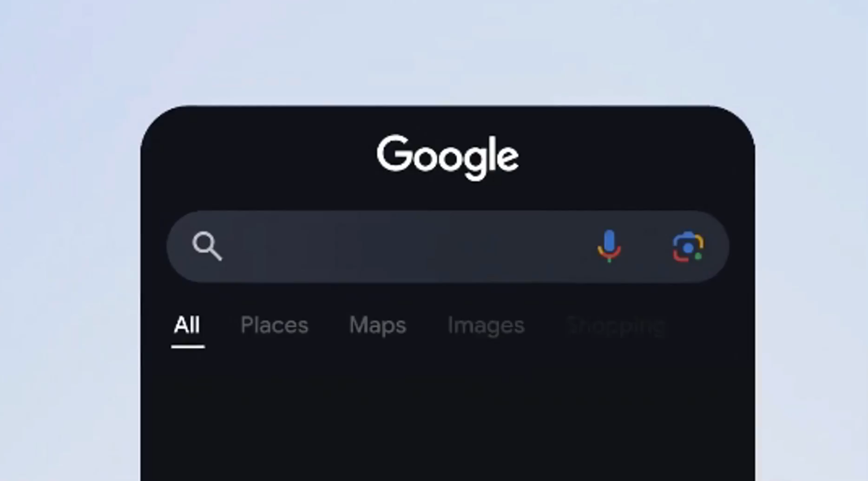Click inside the rounded search bar
Screen dimensions: 868x481
click(447, 247)
